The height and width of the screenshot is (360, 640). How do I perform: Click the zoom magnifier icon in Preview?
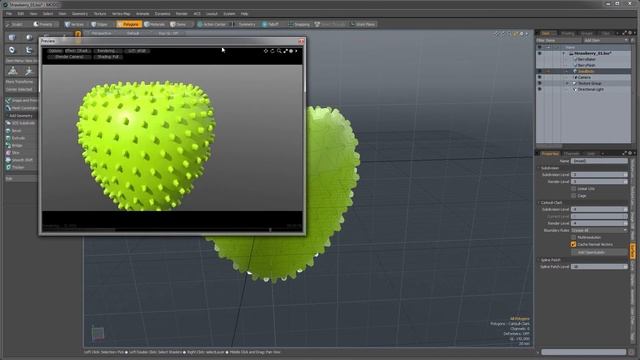[279, 51]
